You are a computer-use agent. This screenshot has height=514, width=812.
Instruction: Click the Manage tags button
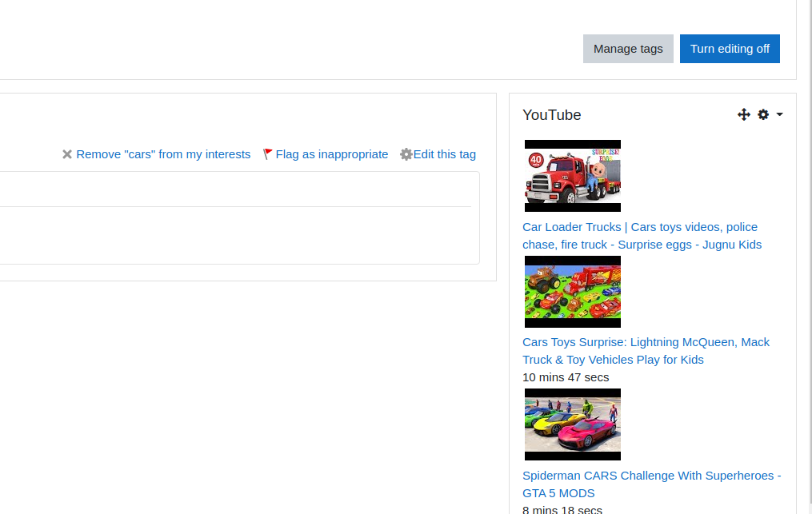coord(628,49)
